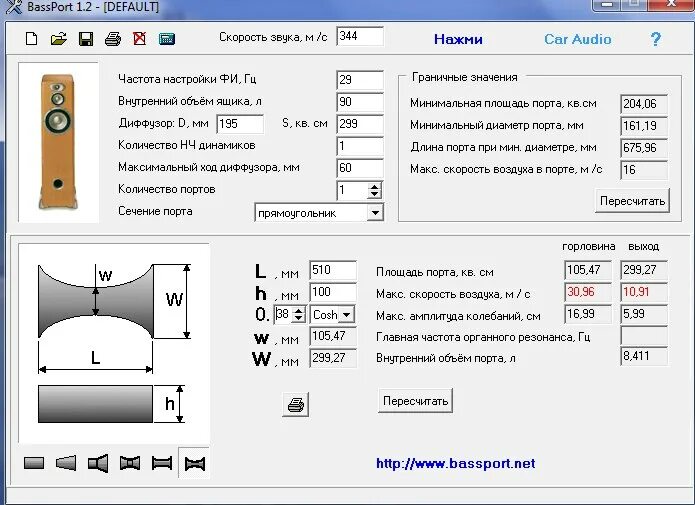Image resolution: width=695 pixels, height=505 pixels.
Task: Click port length value 675,96
Action: [x=644, y=148]
